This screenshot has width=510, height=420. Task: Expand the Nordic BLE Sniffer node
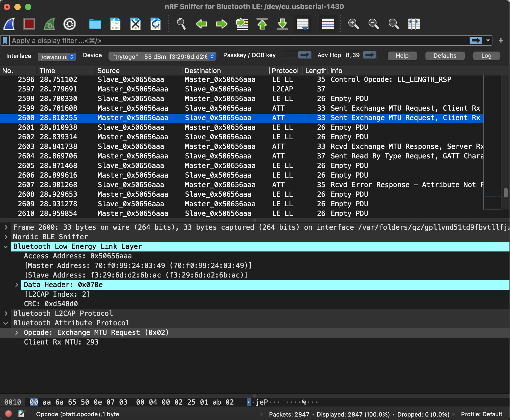point(6,237)
